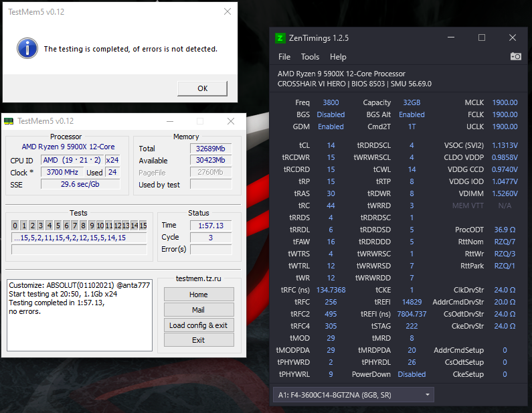Screen dimensions: 532x413
Task: Click the Load config & exit button
Action: click(x=199, y=325)
